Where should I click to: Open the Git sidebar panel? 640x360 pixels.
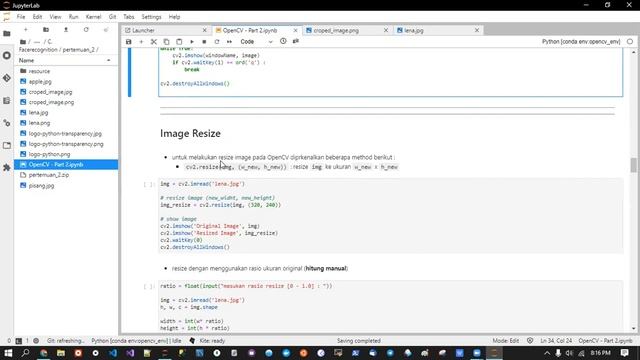pos(7,78)
